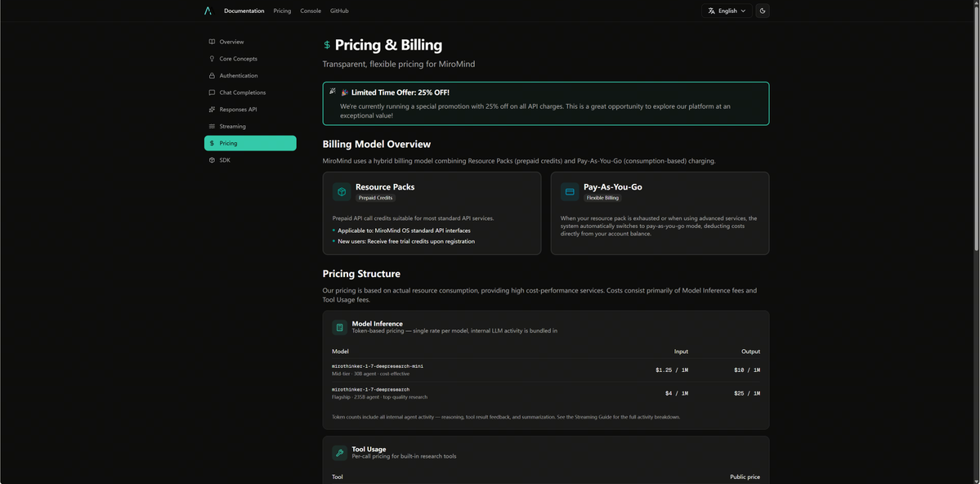Toggle the dark mode moon icon
Image resolution: width=980 pixels, height=484 pixels.
click(x=763, y=11)
